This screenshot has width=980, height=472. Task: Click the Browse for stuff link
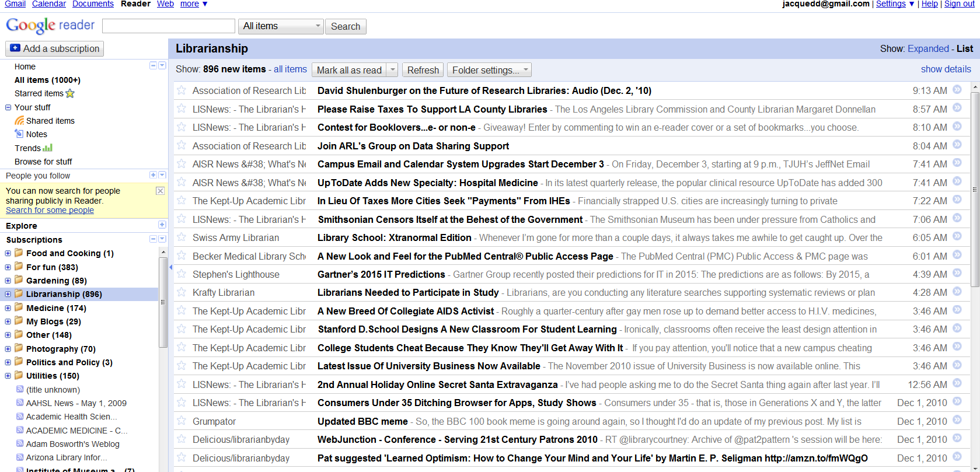click(x=43, y=162)
